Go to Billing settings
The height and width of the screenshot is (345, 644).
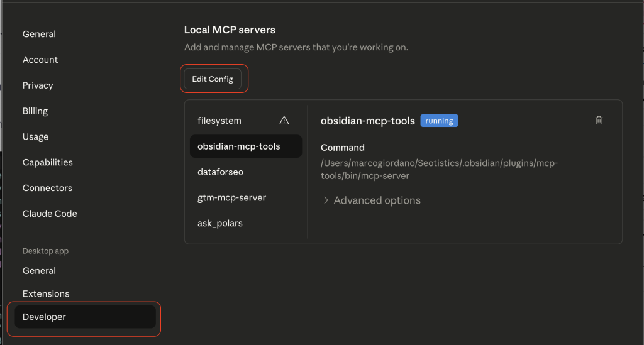pyautogui.click(x=35, y=111)
